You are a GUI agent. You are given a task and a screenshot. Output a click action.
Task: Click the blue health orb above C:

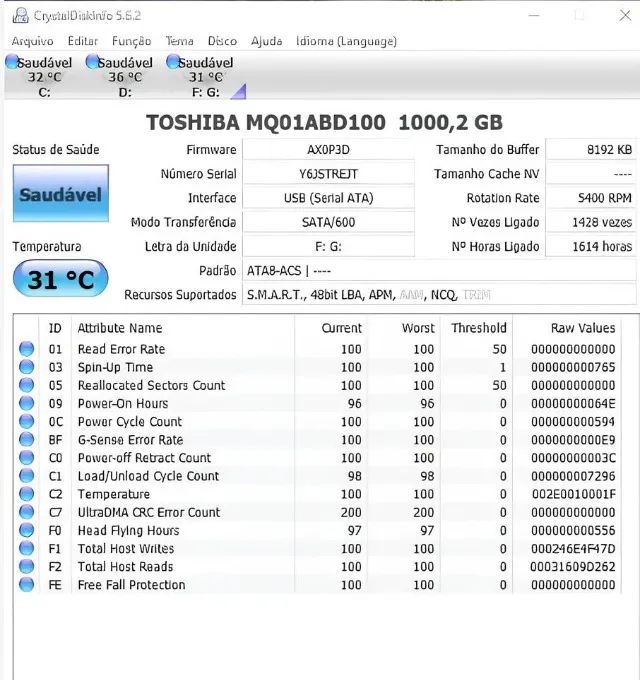coord(12,62)
